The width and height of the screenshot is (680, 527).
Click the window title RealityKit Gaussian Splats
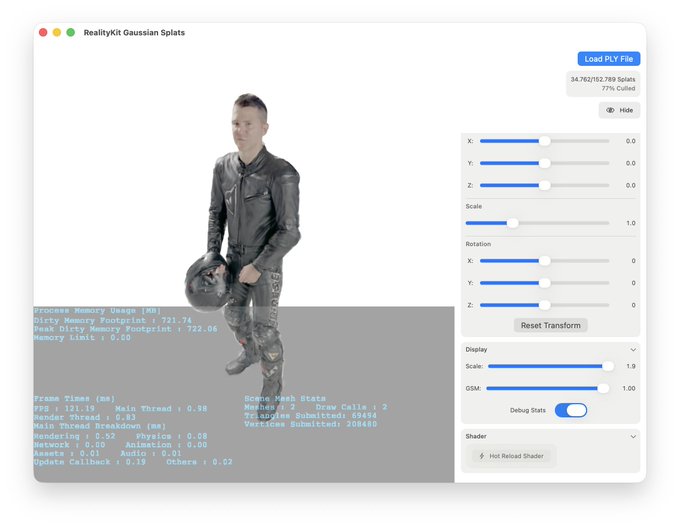coord(134,33)
